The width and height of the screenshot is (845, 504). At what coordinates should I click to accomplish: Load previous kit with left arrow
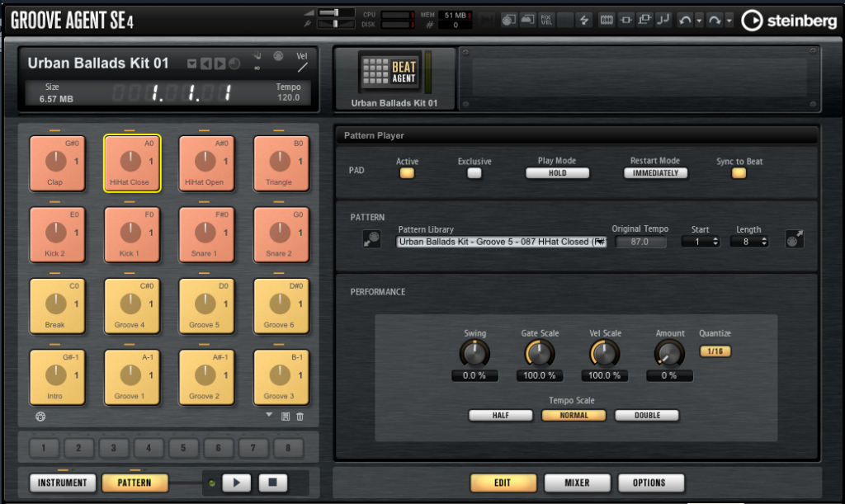pyautogui.click(x=205, y=64)
